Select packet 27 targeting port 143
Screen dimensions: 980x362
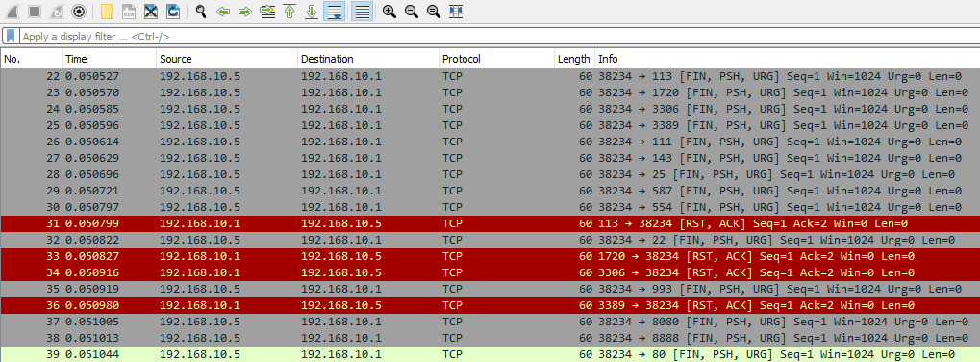(490, 158)
